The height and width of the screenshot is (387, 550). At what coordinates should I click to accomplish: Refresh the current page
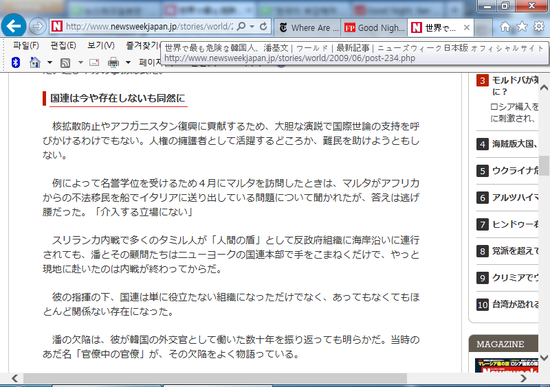click(263, 26)
